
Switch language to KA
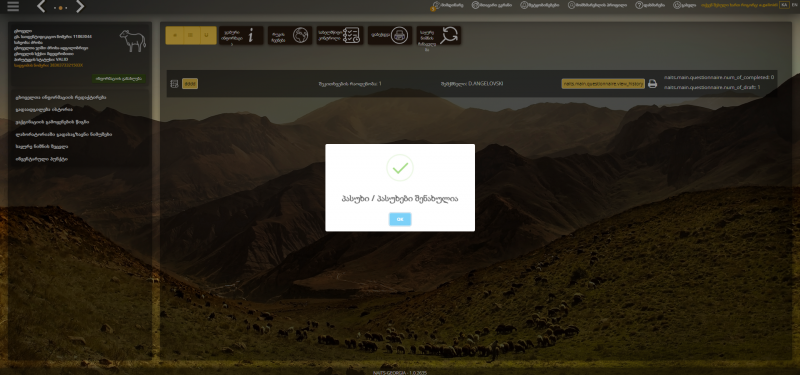pos(784,5)
